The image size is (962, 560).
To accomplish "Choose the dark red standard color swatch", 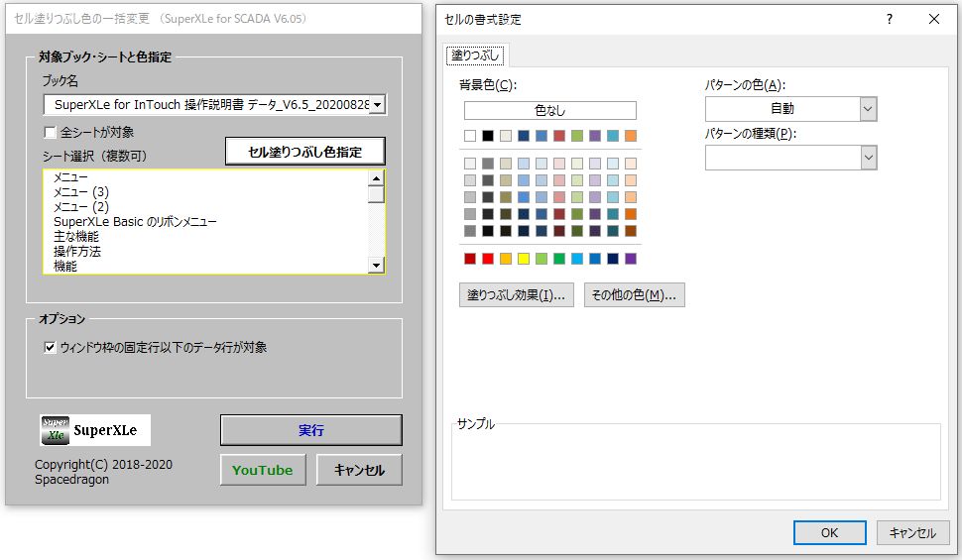I will pos(470,259).
